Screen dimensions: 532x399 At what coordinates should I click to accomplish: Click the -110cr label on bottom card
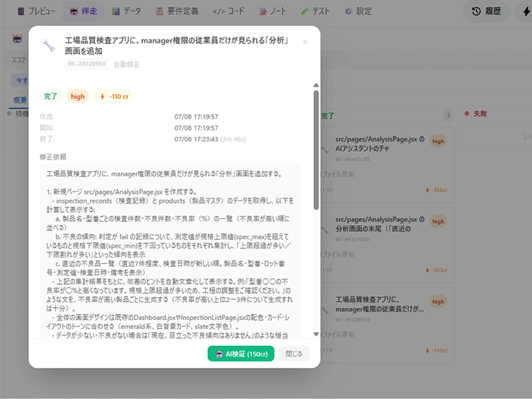coord(437,350)
